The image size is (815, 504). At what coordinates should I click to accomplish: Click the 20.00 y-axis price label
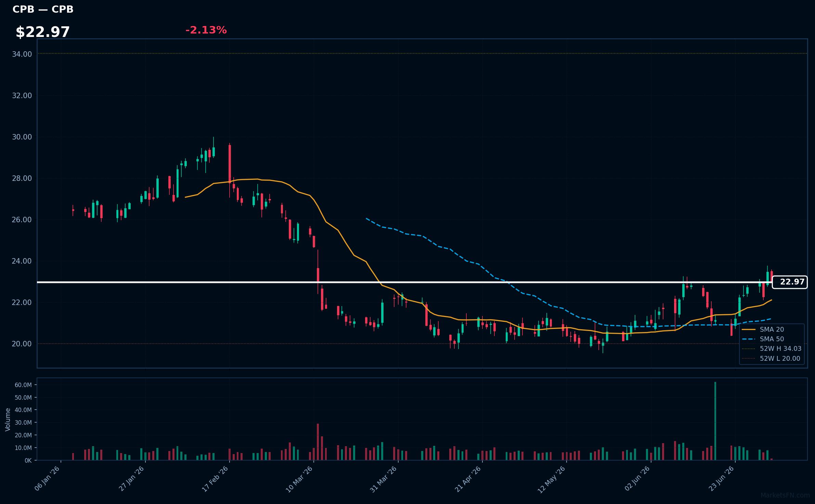point(22,344)
